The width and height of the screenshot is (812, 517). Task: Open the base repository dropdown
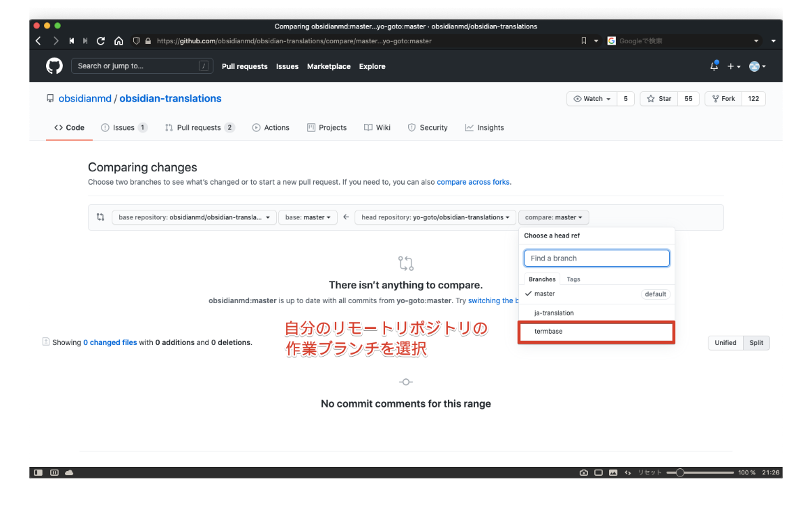tap(194, 217)
